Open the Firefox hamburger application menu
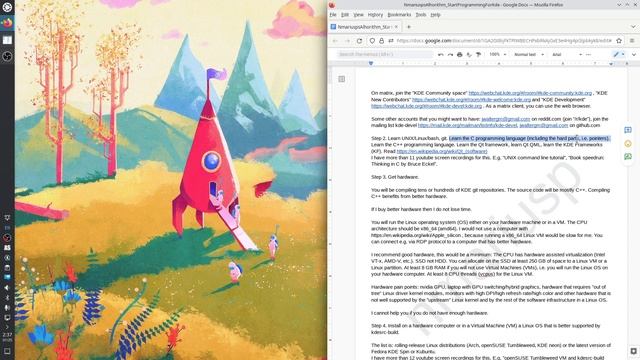Image resolution: width=640 pixels, height=360 pixels. click(x=632, y=41)
